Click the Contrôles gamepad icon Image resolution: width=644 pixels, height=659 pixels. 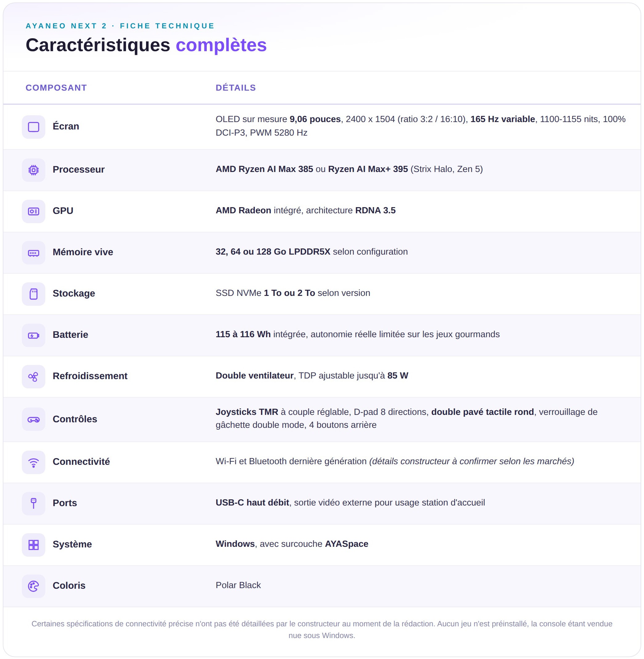(x=34, y=419)
